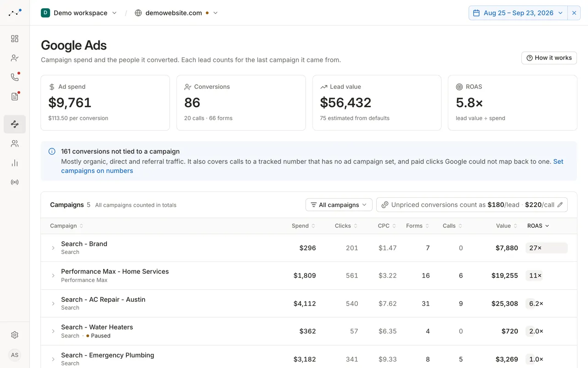The image size is (588, 368).
Task: Select the active Google Ads attribution sidebar icon
Action: click(15, 124)
